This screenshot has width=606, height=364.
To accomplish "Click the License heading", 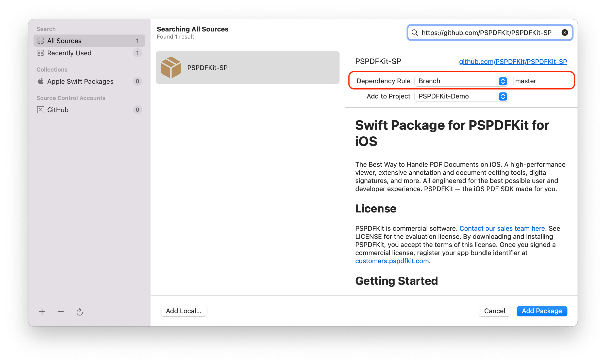I will (376, 209).
